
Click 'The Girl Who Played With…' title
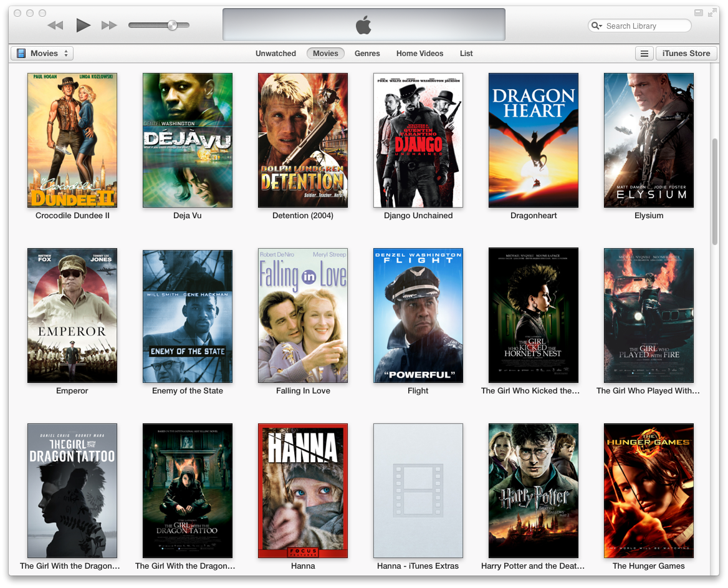pyautogui.click(x=648, y=390)
